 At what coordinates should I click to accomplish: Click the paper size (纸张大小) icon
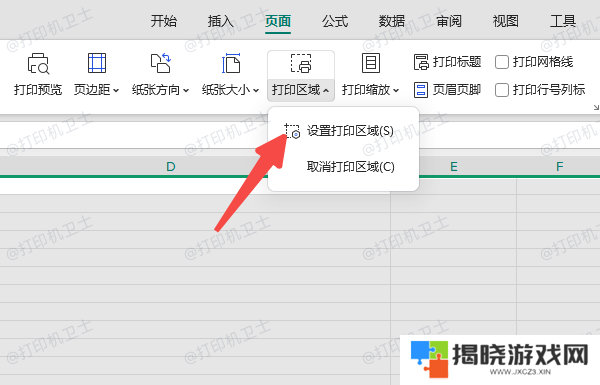click(231, 63)
